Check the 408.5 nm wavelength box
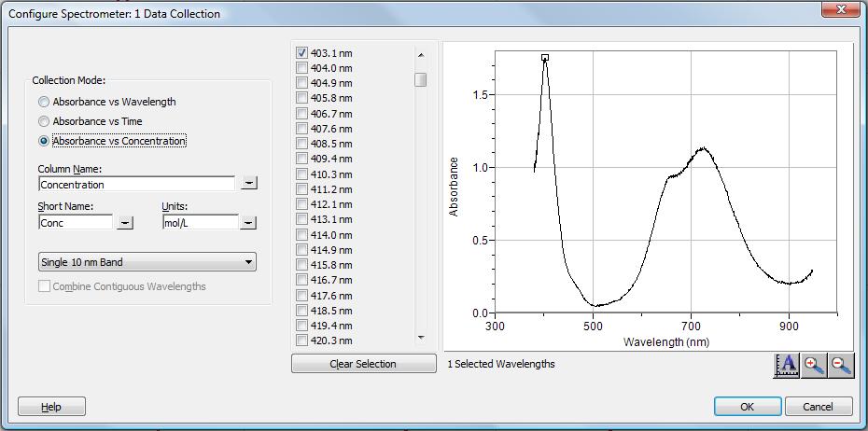Image resolution: width=868 pixels, height=431 pixels. 301,144
